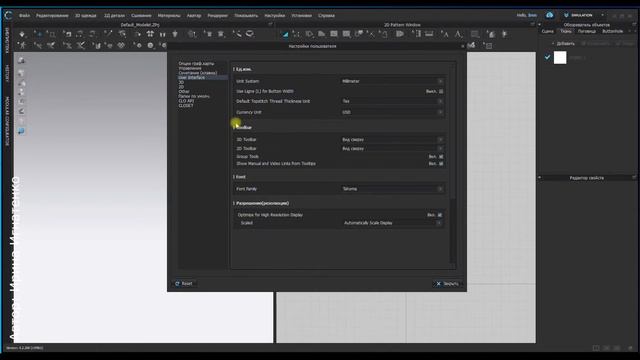Click the Reset button in settings dialog
The width and height of the screenshot is (640, 360).
[184, 283]
